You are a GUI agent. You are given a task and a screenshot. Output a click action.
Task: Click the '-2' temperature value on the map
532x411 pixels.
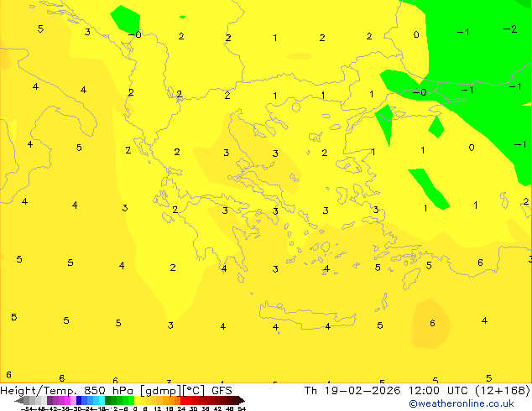[x=511, y=29]
